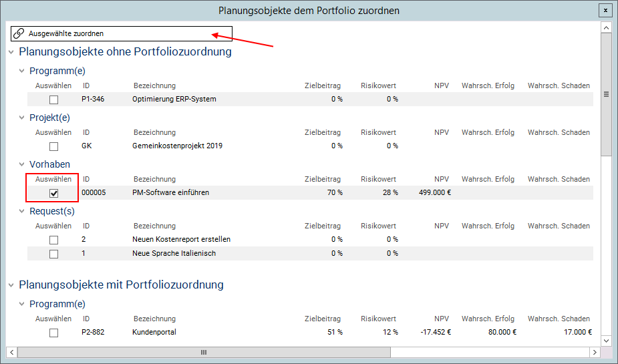Image resolution: width=618 pixels, height=364 pixels.
Task: Collapse the Projekt(e) group
Action: 22,118
